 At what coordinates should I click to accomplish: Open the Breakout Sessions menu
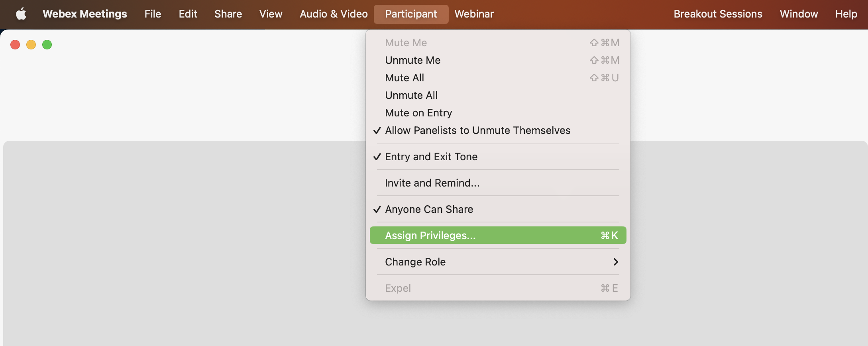coord(718,14)
